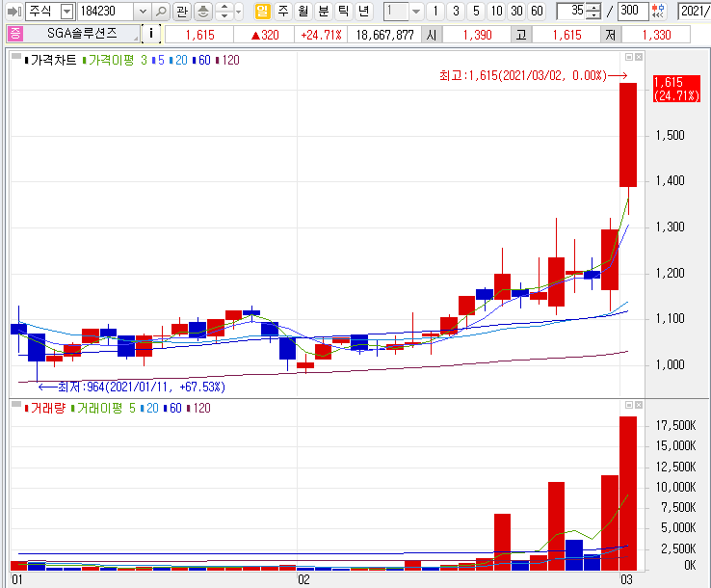Click the up/down arrows stock navigation icon
This screenshot has height=588, width=711.
pyautogui.click(x=224, y=12)
